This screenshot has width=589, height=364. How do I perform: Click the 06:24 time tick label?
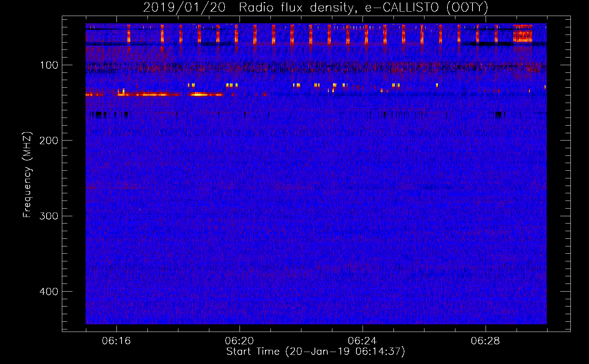(x=363, y=341)
